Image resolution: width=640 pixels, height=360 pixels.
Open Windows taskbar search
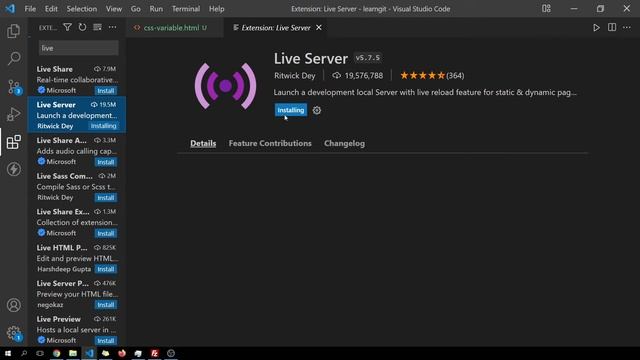pyautogui.click(x=24, y=353)
